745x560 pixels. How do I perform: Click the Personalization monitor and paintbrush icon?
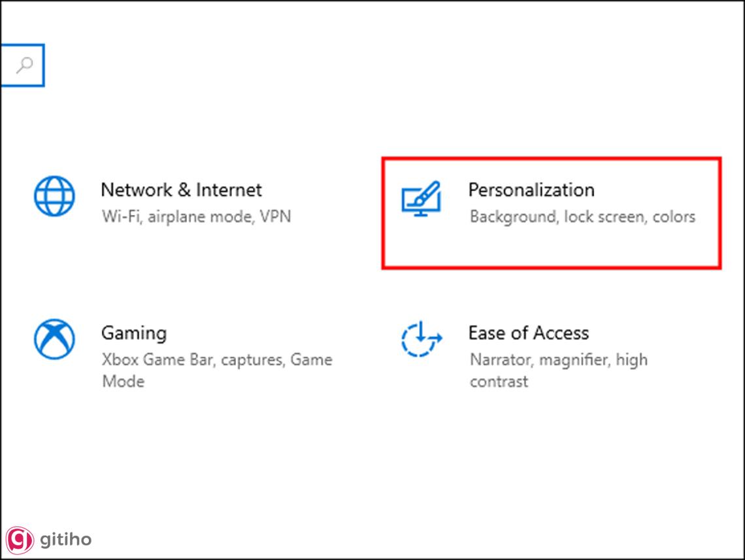[x=421, y=198]
